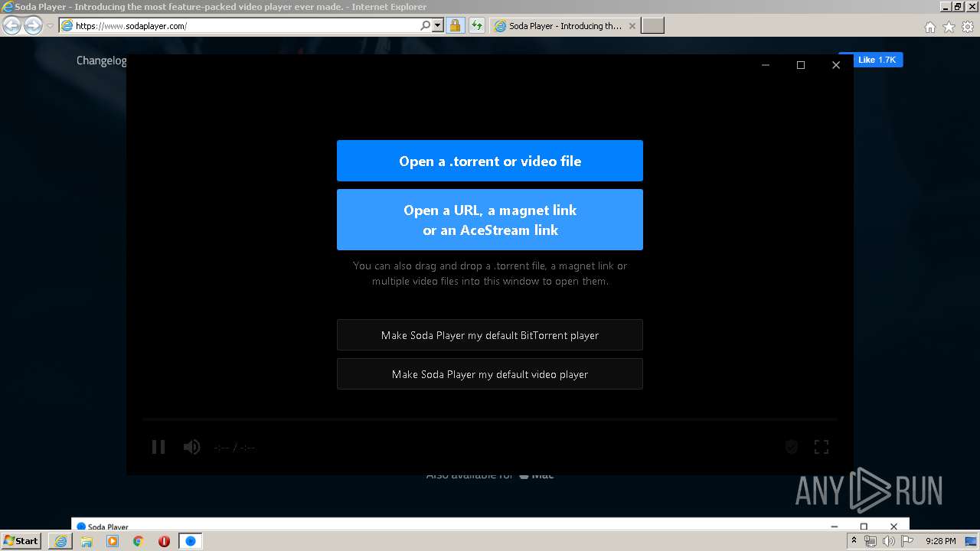This screenshot has height=551, width=980.
Task: View the security lock report icon
Action: coord(455,26)
